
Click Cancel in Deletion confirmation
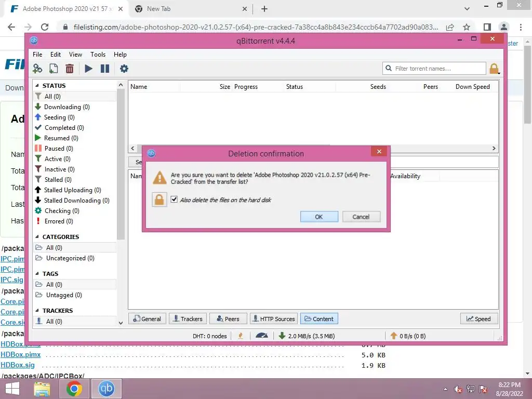pyautogui.click(x=361, y=217)
